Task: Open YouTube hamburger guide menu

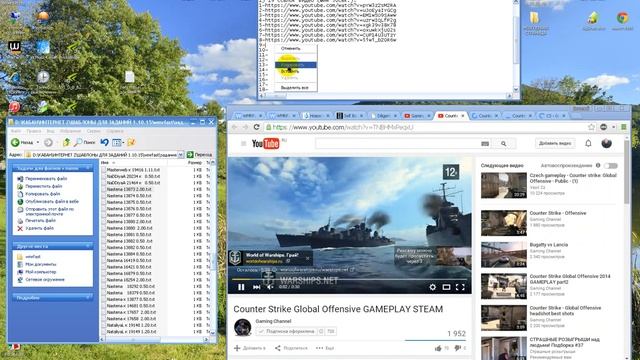Action: tap(243, 144)
